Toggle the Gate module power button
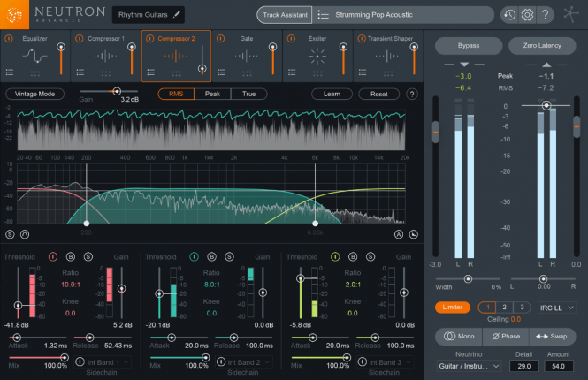This screenshot has width=588, height=380. 220,39
